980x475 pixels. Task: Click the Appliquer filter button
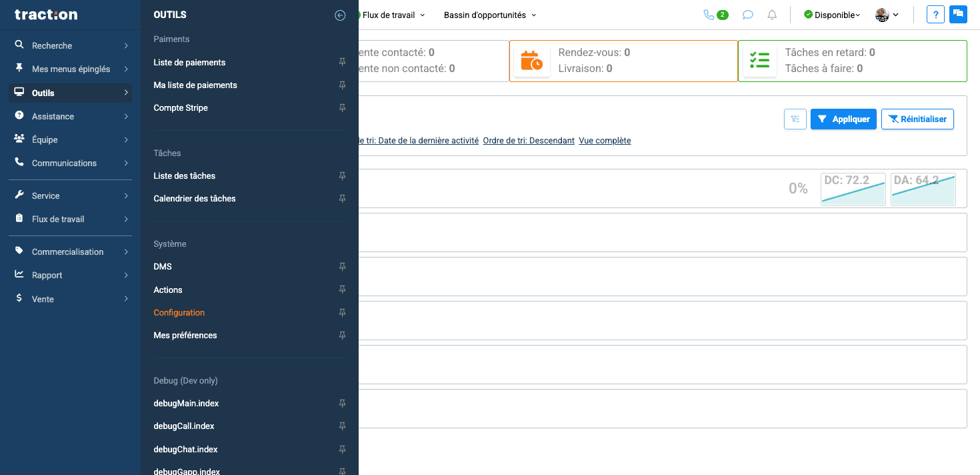pyautogui.click(x=843, y=119)
